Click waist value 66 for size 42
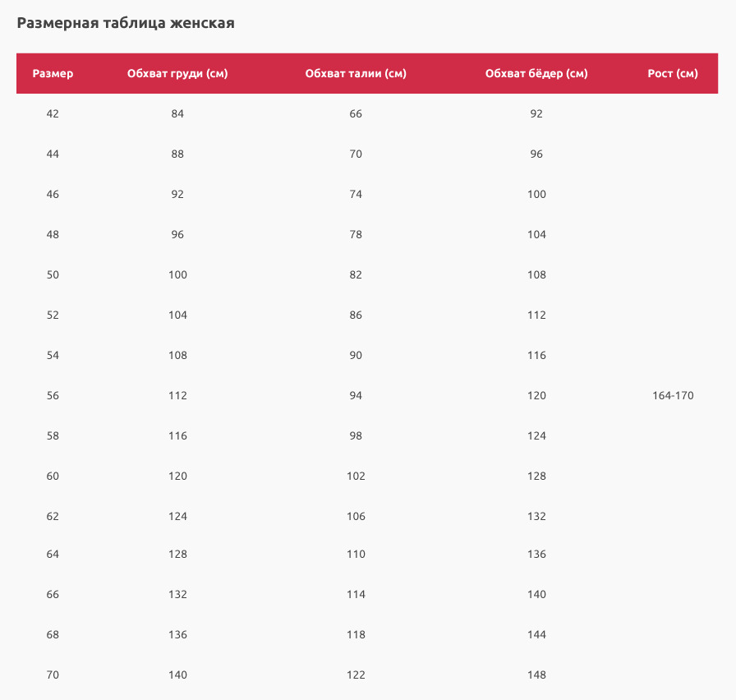This screenshot has width=736, height=700. [356, 114]
